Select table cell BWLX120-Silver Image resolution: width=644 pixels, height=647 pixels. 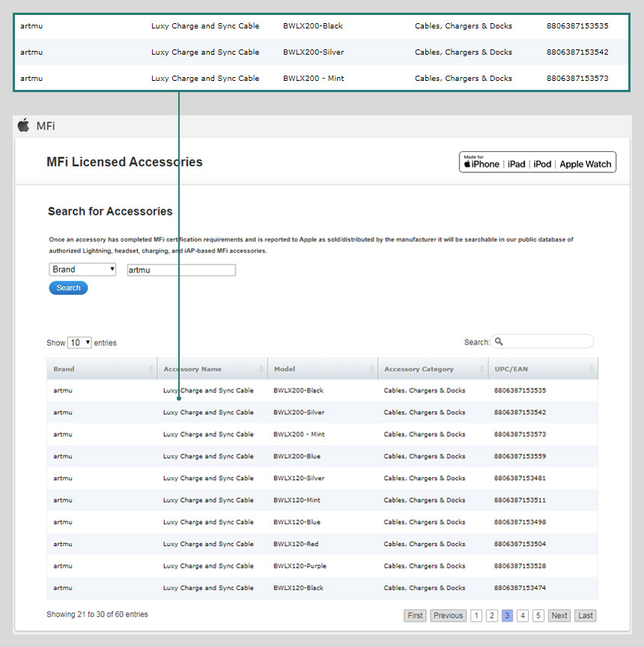pos(299,478)
